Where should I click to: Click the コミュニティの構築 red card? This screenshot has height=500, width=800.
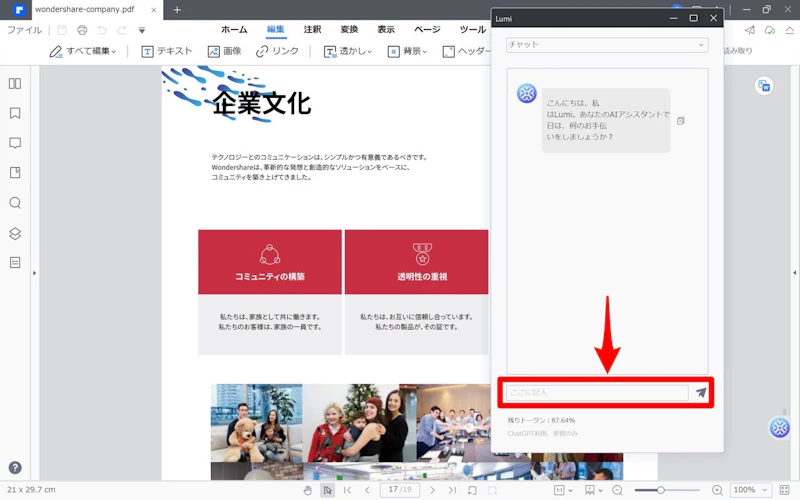click(x=270, y=262)
